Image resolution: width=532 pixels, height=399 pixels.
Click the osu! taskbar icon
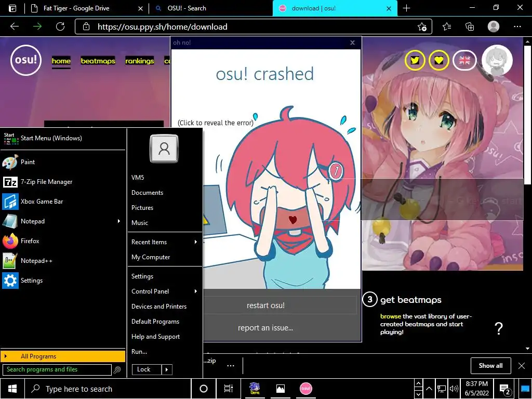click(x=305, y=389)
